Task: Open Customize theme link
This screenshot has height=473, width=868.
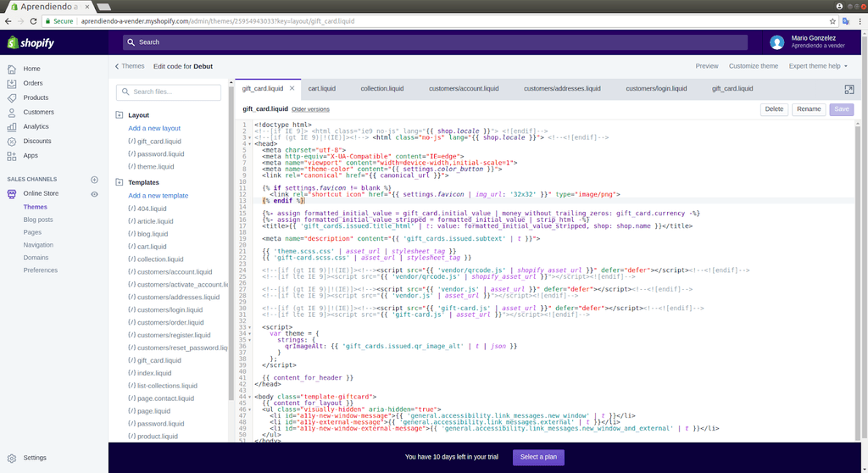Action: [x=754, y=66]
